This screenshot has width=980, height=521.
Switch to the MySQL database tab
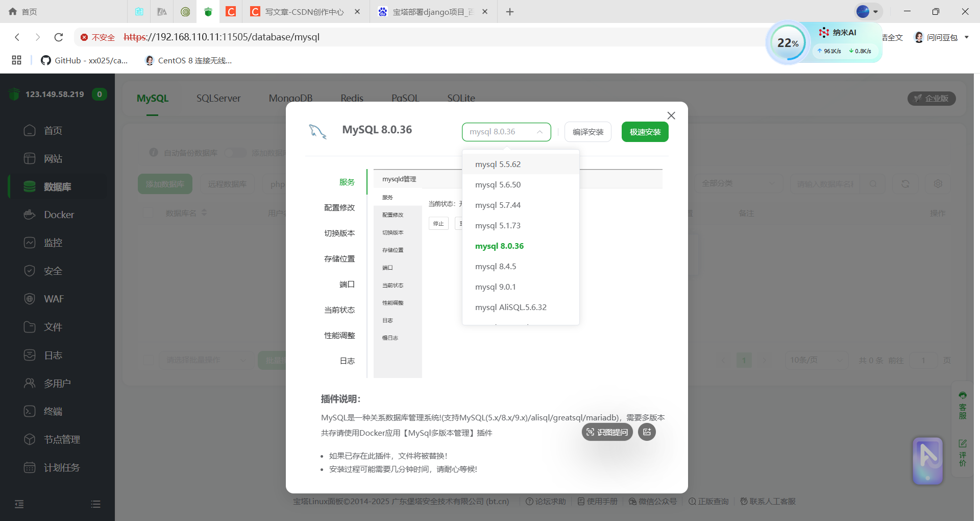coord(153,98)
